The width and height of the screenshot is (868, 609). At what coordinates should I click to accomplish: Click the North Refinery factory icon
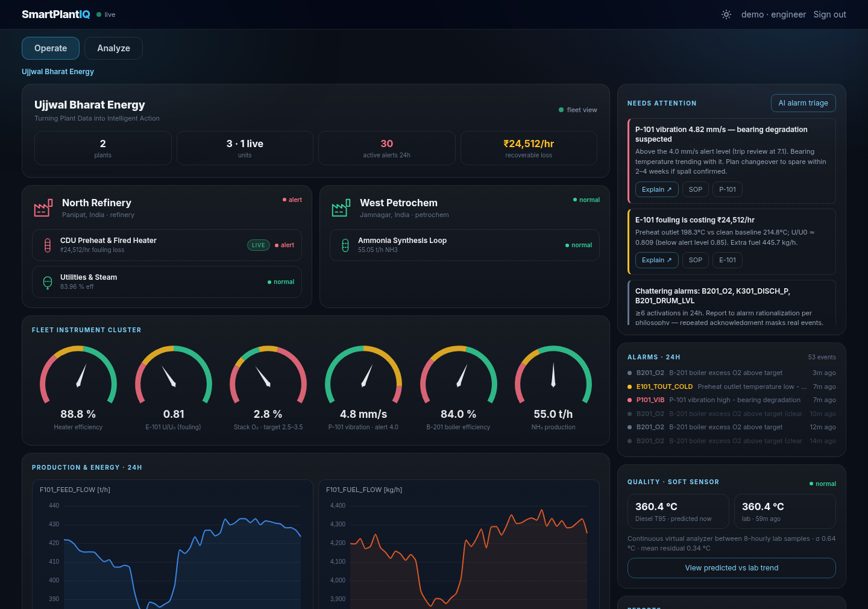click(43, 208)
